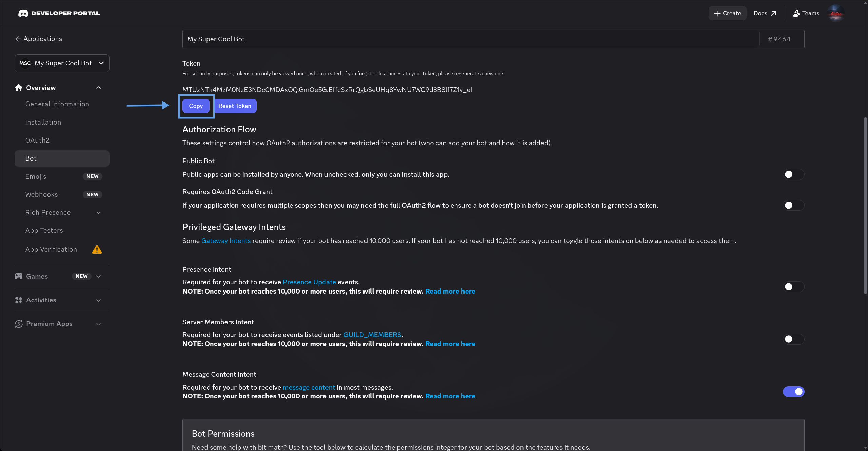The width and height of the screenshot is (868, 451).
Task: Click the NEW badge next to Emojis
Action: [93, 176]
